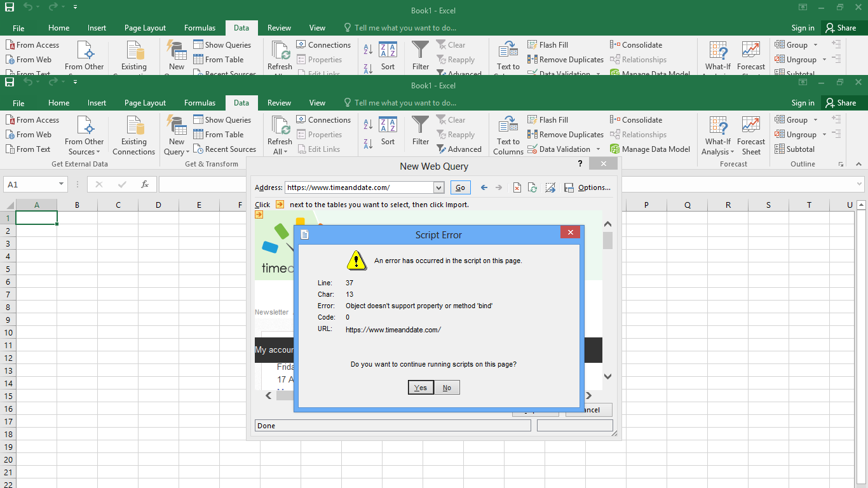This screenshot has width=868, height=488.
Task: Click Share in the lower ribbon bar
Action: pos(840,103)
